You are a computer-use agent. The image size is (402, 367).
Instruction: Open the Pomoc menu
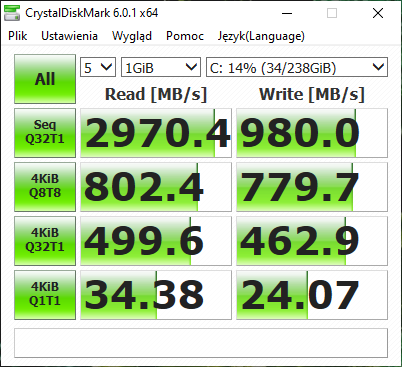coord(185,36)
